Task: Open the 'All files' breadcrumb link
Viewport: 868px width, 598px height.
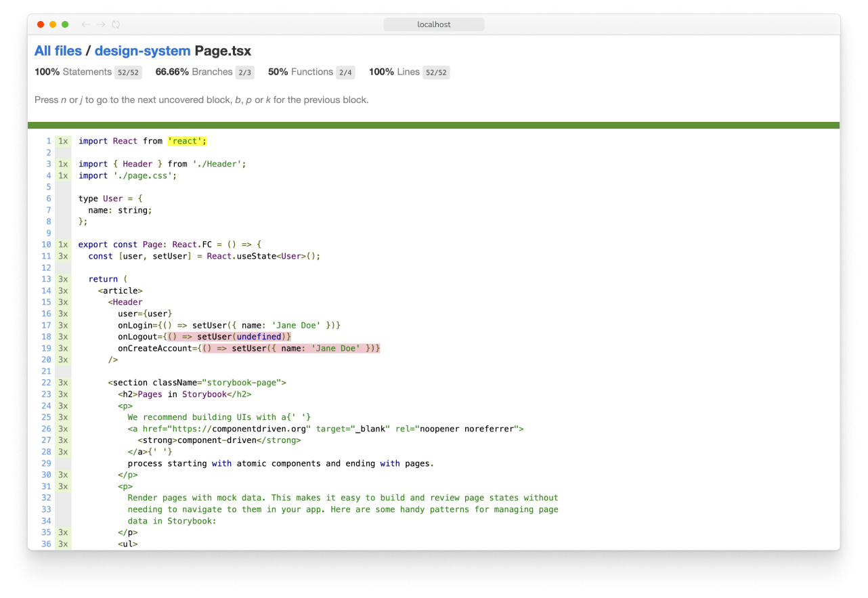Action: click(58, 51)
